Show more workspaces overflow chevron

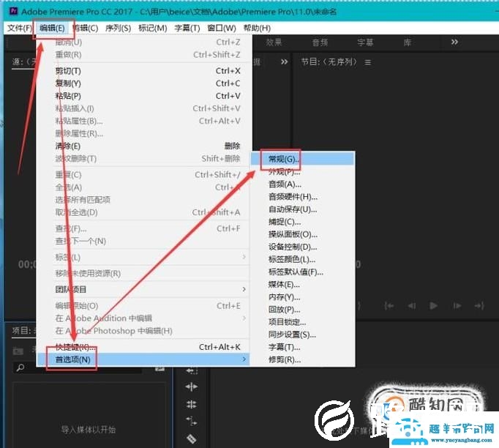455,42
